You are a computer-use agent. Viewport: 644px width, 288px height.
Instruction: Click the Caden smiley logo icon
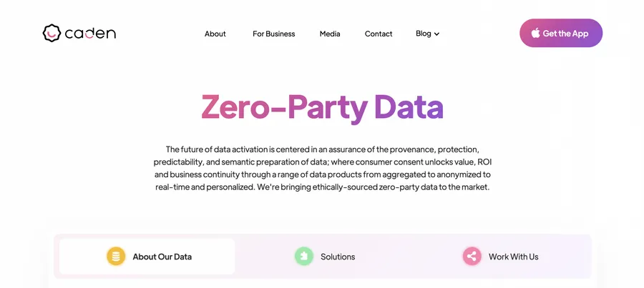click(x=52, y=33)
